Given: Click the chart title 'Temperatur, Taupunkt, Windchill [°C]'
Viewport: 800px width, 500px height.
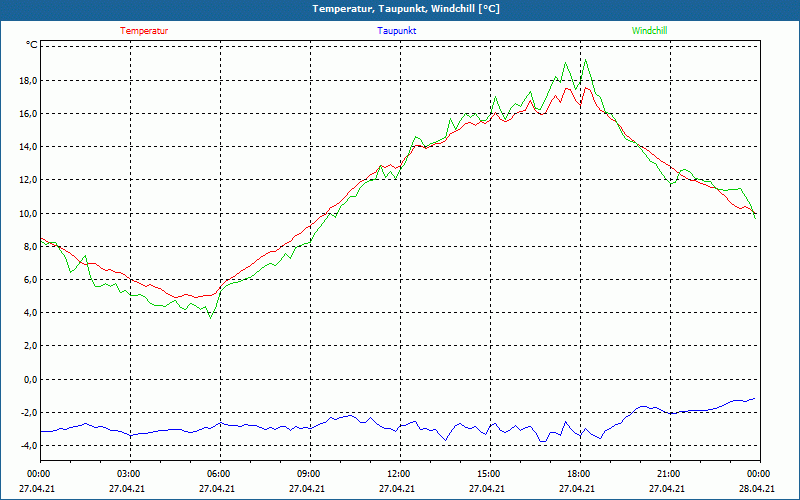Looking at the screenshot, I should 406,9.
